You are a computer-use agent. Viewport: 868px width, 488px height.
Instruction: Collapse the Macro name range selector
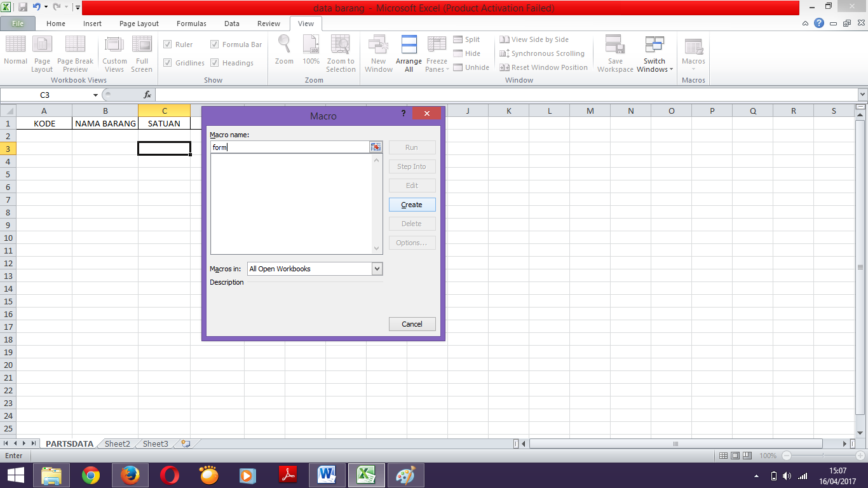[x=376, y=147]
